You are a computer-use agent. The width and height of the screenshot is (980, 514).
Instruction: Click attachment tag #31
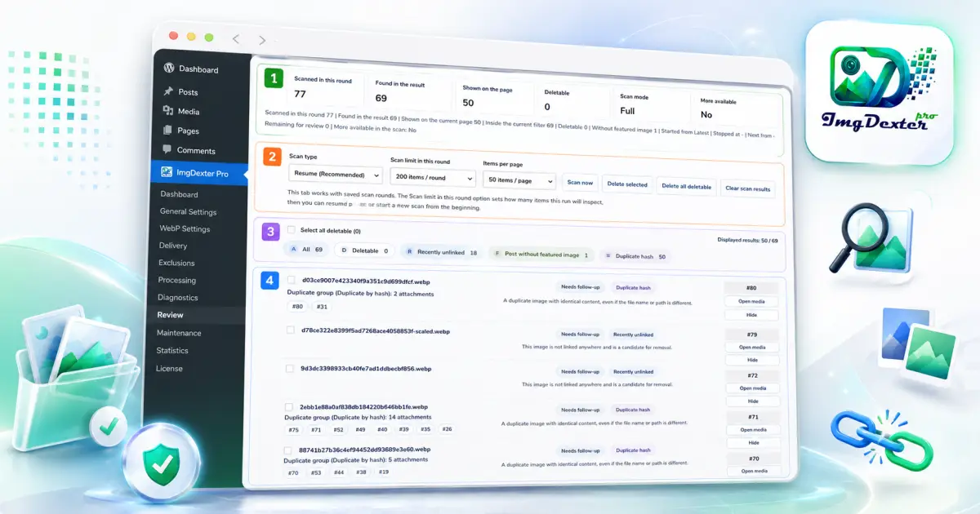click(x=322, y=307)
